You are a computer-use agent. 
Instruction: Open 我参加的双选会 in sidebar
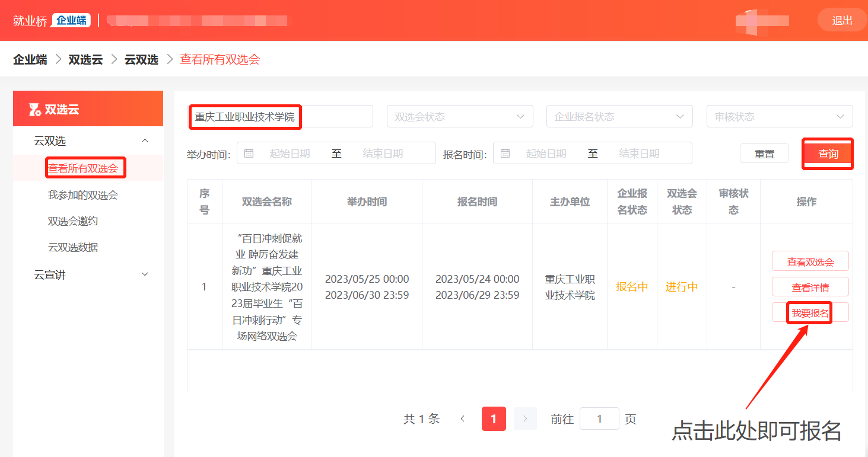pyautogui.click(x=83, y=195)
